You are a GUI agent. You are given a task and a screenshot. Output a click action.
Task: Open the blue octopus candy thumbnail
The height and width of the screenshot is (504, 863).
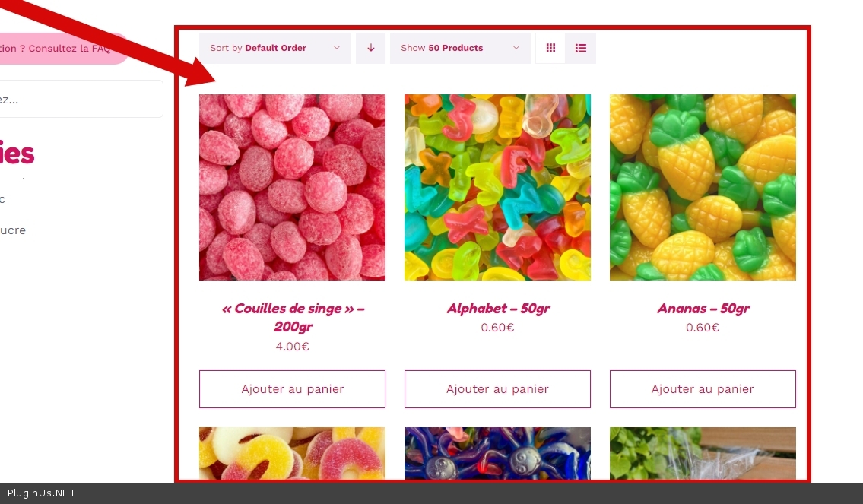497,453
